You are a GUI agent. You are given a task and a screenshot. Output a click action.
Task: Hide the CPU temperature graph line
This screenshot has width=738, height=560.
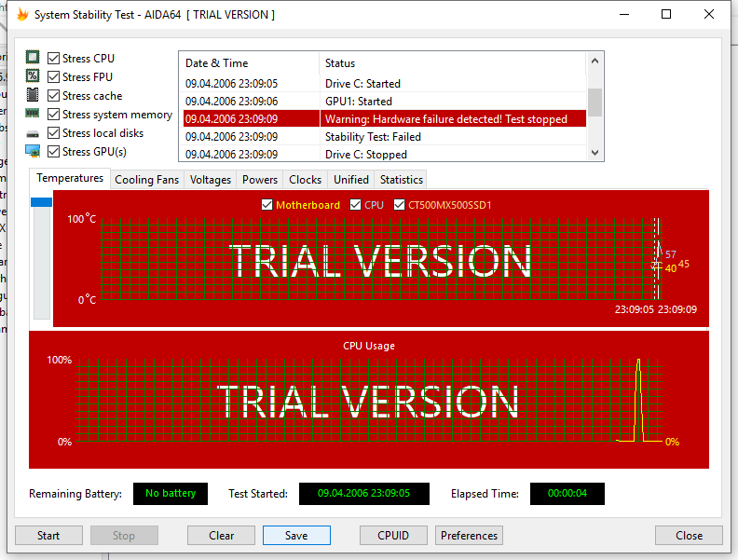click(355, 205)
